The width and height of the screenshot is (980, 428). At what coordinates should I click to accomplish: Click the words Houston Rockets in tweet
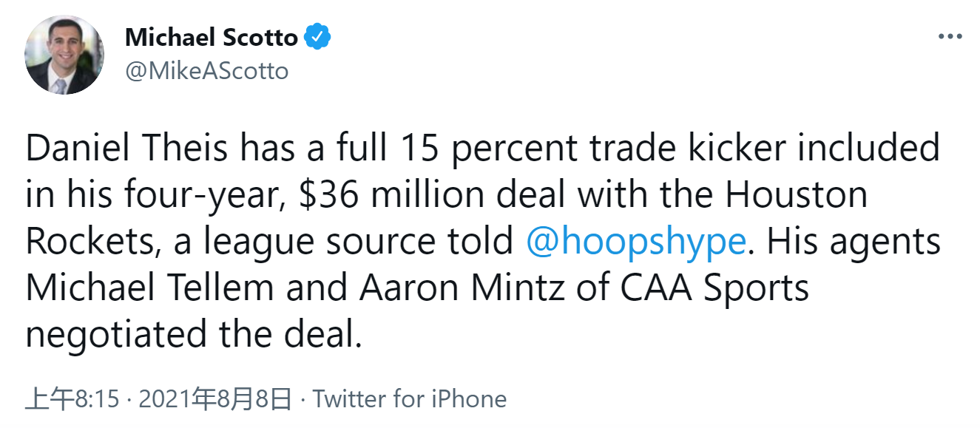click(795, 195)
